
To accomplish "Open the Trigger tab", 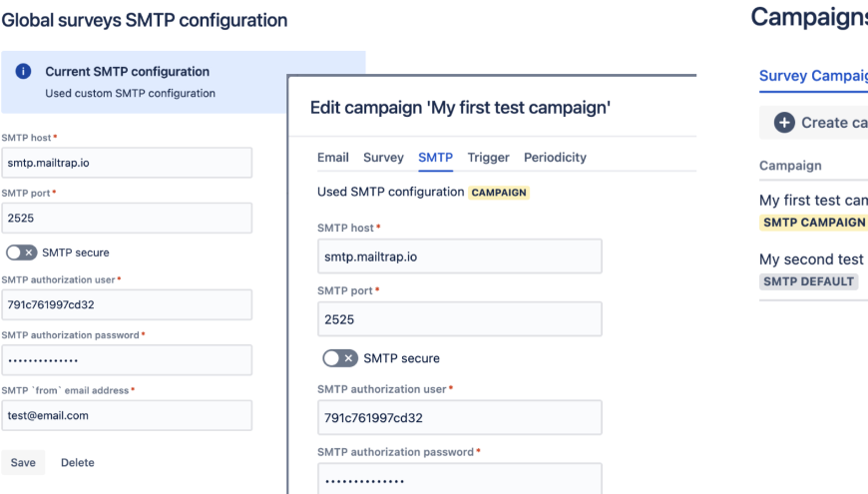I will (x=488, y=158).
